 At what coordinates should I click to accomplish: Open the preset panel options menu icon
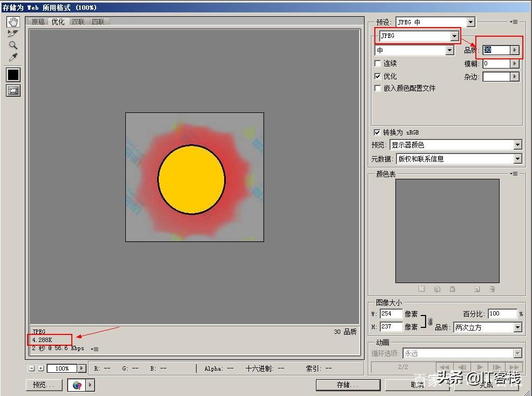coord(514,22)
